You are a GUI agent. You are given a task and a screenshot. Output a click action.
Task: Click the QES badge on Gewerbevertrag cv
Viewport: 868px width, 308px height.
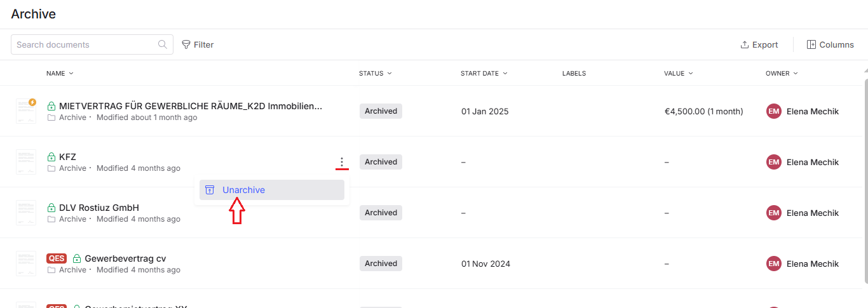pos(57,258)
